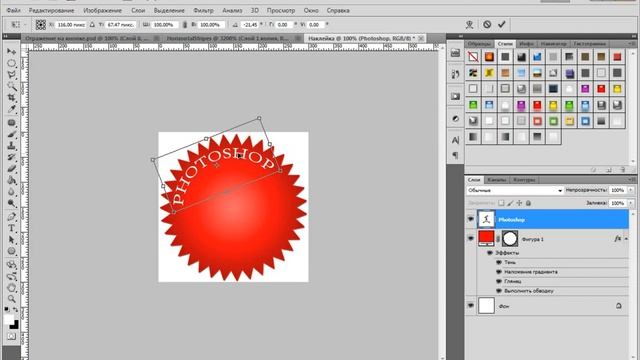Collapse the Фигура 1 effects list
640x360 pixels.
coord(626,239)
